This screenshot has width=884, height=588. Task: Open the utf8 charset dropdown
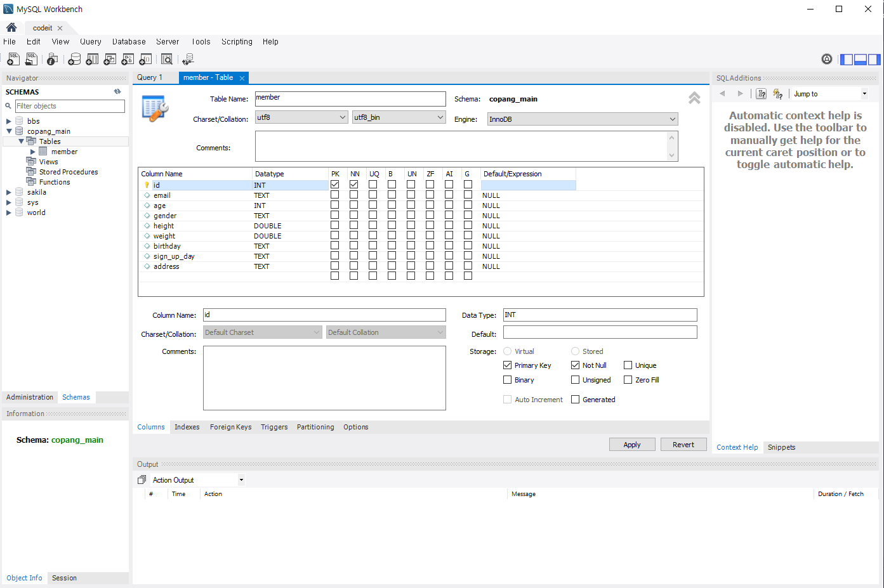click(x=301, y=117)
